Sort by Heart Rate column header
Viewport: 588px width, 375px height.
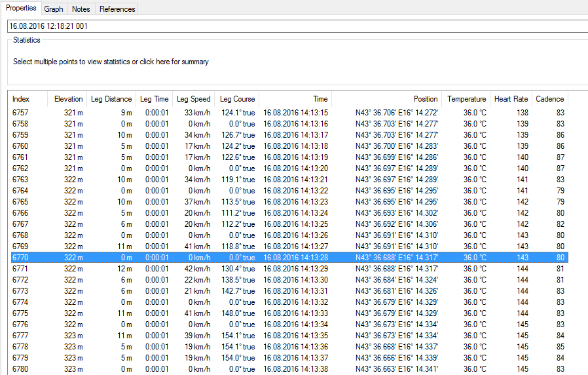[511, 99]
